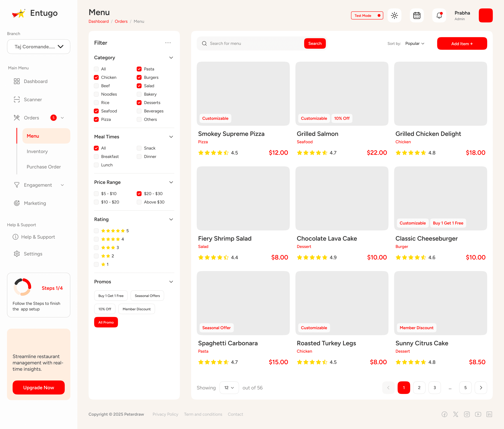504x429 pixels.
Task: Go to Dashboard breadcrumb
Action: click(98, 21)
